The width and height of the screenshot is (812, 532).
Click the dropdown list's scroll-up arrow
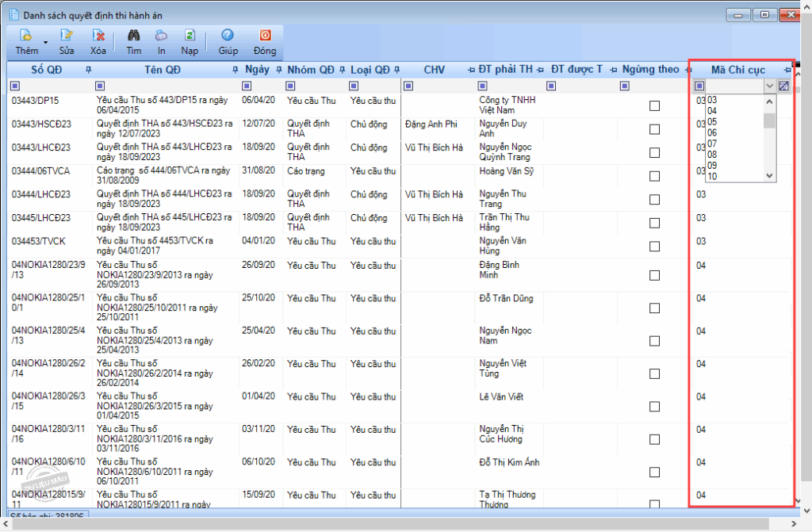point(769,101)
